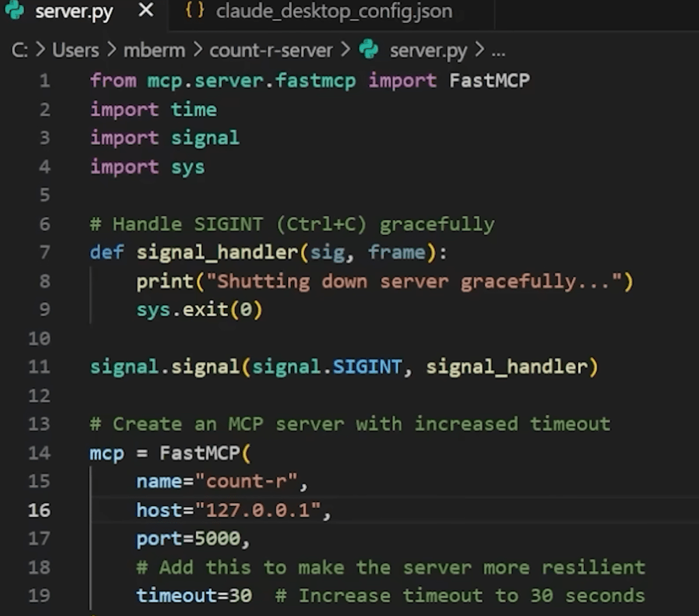Expand the Users breadcrumb segment
Viewport: 699px width, 616px height.
pyautogui.click(x=75, y=51)
